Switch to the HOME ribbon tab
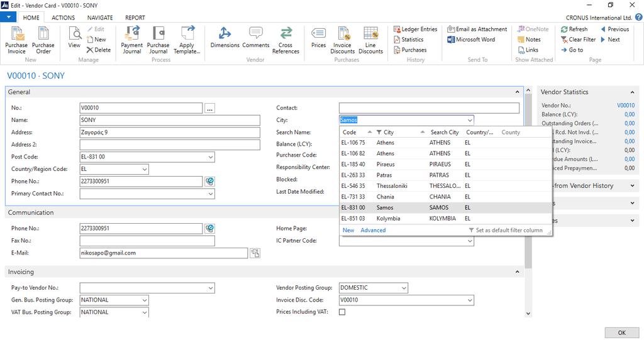 coord(31,18)
